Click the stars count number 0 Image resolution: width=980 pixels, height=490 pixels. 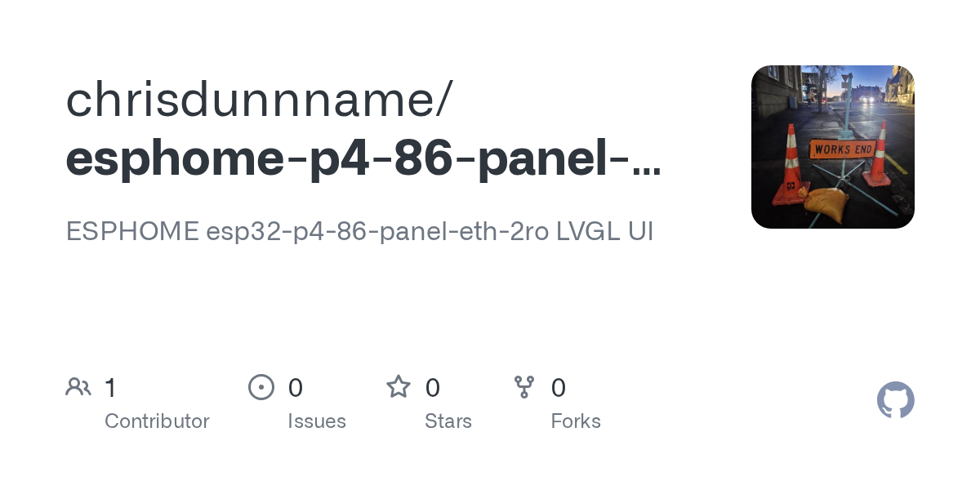coord(433,388)
